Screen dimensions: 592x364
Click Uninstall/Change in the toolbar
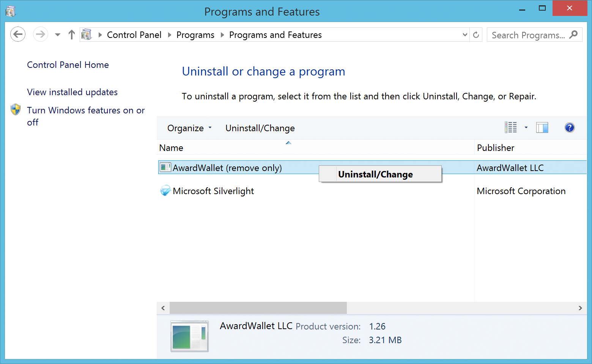coord(260,128)
